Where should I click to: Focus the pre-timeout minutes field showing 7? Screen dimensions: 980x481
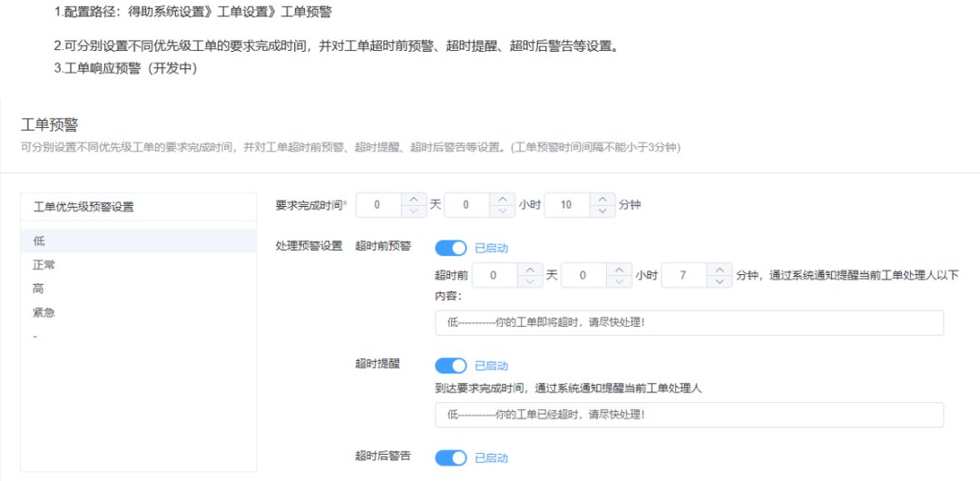click(684, 275)
